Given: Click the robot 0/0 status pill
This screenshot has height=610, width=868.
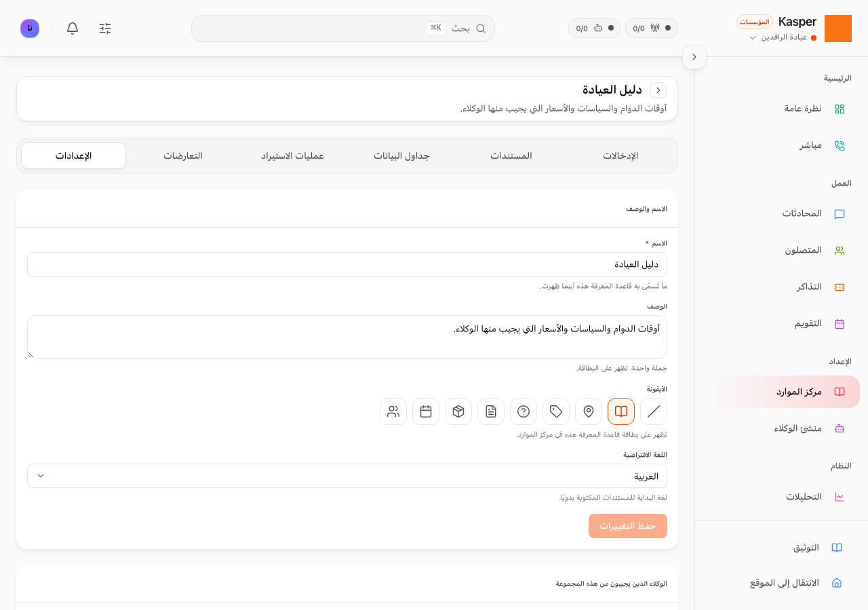Looking at the screenshot, I should (x=595, y=28).
